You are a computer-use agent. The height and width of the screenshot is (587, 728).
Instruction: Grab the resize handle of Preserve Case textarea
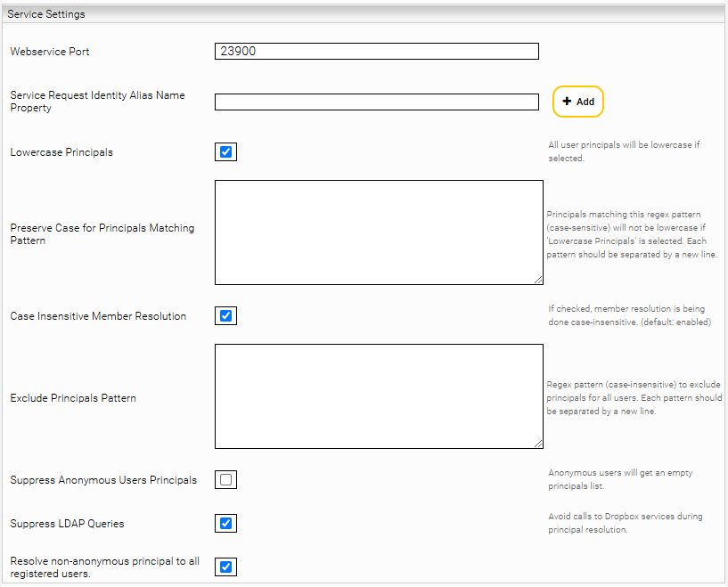[x=538, y=280]
